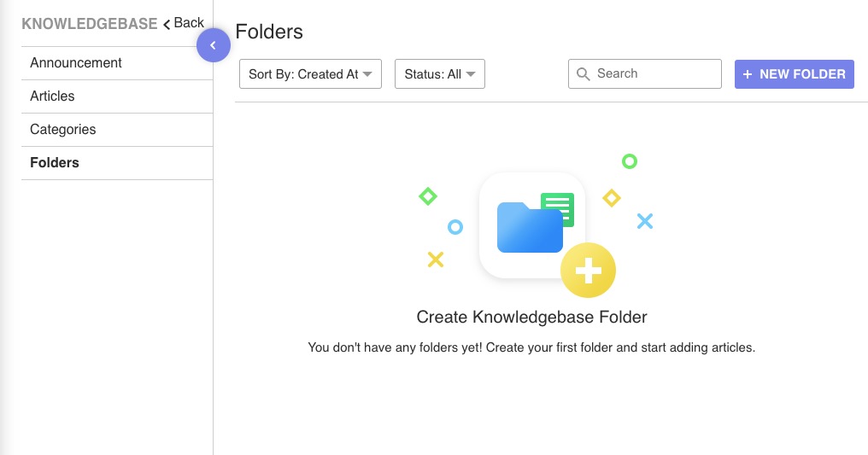Open the Categories section
868x455 pixels.
(x=117, y=130)
